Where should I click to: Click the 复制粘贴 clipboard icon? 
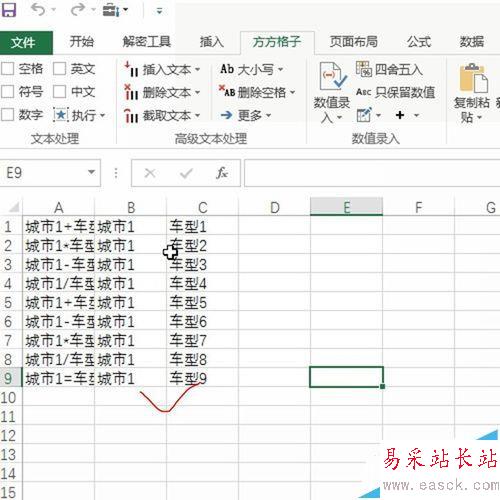473,78
